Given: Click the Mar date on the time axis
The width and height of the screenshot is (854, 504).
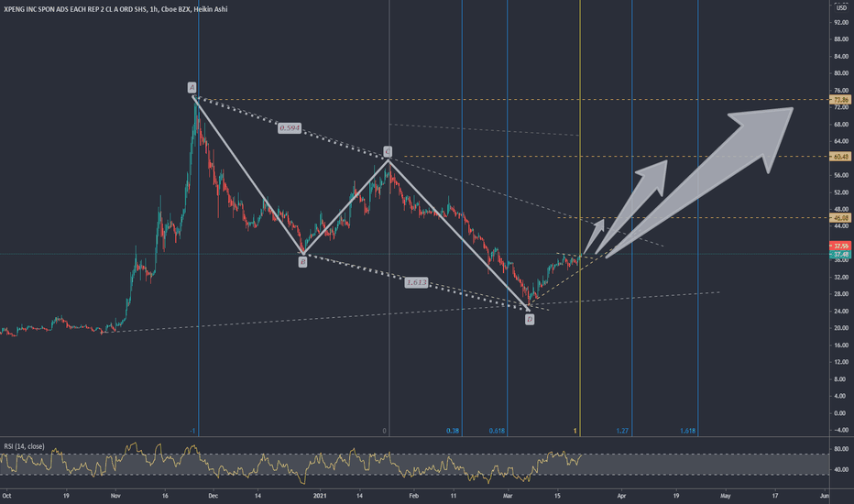Looking at the screenshot, I should (x=508, y=496).
